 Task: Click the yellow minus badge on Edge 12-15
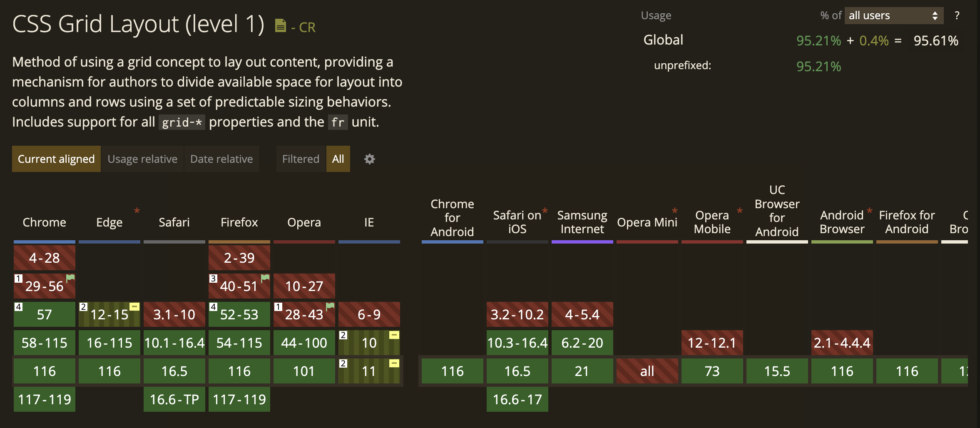coord(134,306)
